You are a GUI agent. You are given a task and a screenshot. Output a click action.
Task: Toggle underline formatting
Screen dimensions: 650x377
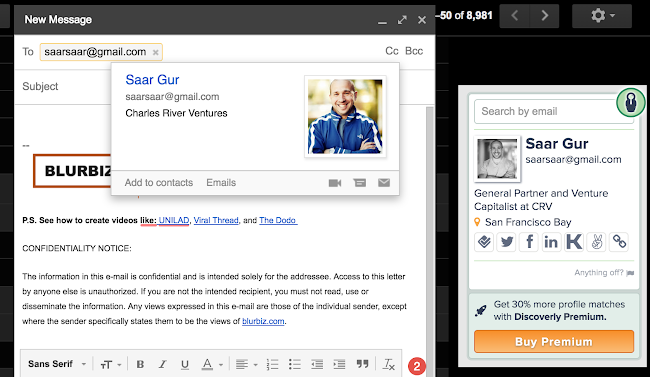point(185,364)
